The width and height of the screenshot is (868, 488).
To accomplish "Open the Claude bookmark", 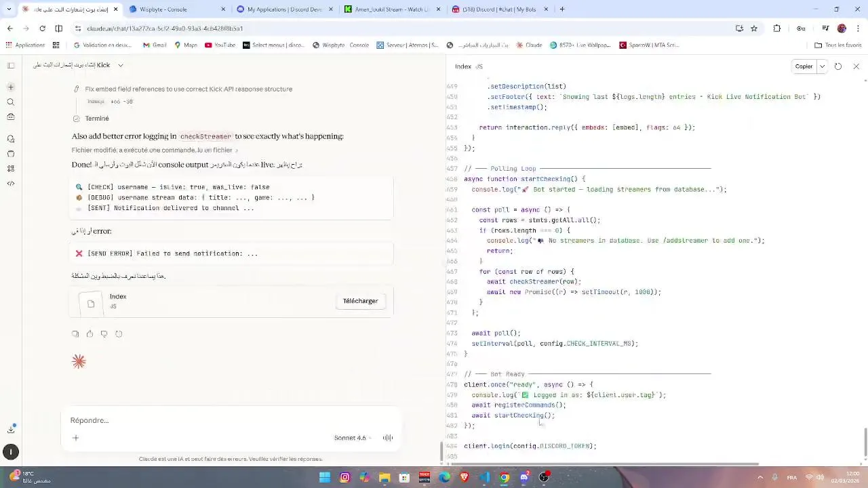I will (529, 45).
